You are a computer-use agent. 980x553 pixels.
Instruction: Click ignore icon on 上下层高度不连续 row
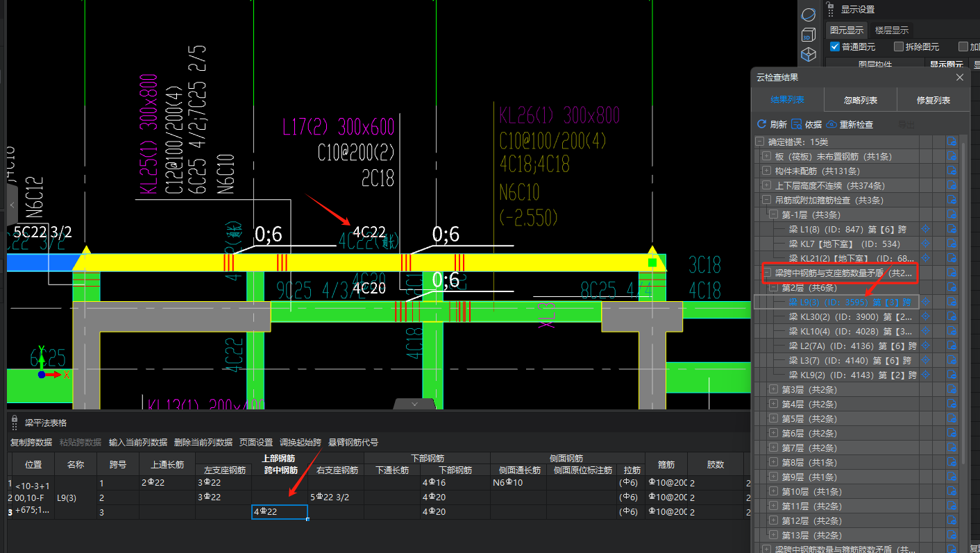(x=952, y=185)
